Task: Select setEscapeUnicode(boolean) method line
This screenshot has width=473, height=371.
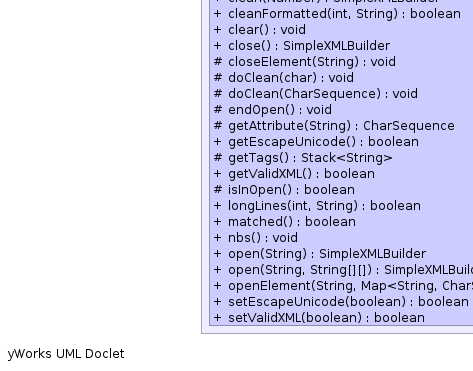Action: coord(341,302)
